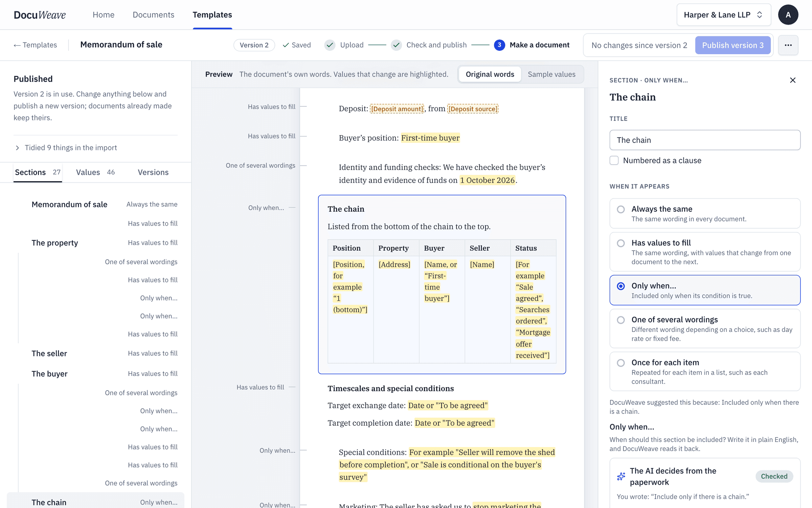Close the section settings panel
812x508 pixels.
point(792,80)
